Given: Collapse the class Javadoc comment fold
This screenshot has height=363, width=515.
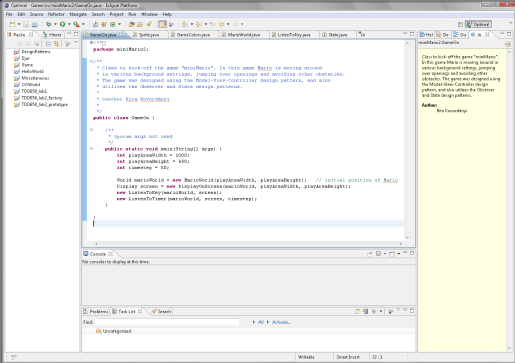Looking at the screenshot, I should tap(91, 61).
